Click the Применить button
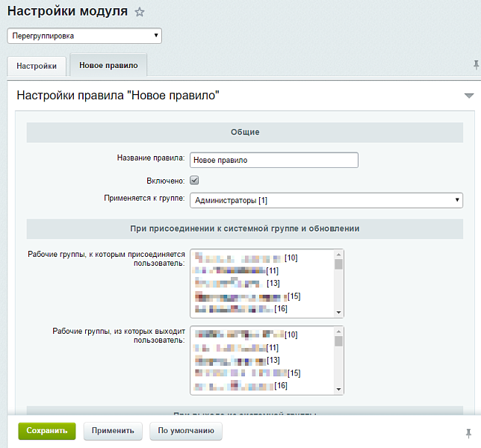The image size is (481, 448). tap(114, 431)
